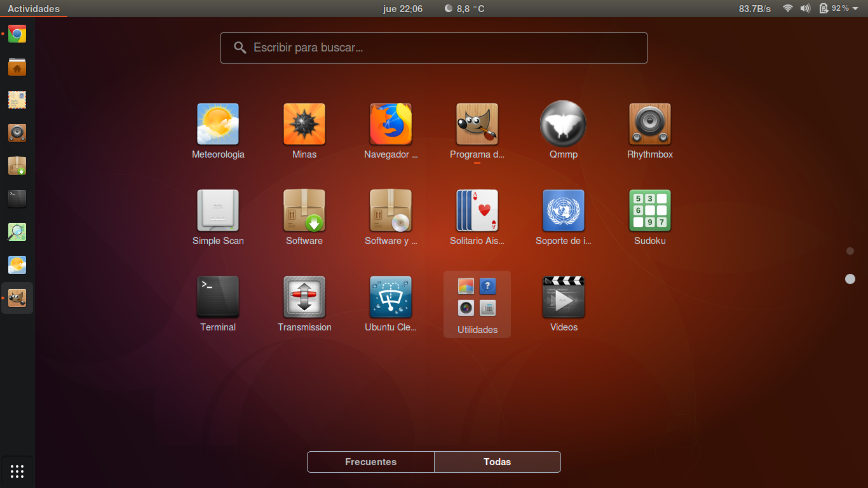Open the magnifier image viewer in dock

point(17,232)
